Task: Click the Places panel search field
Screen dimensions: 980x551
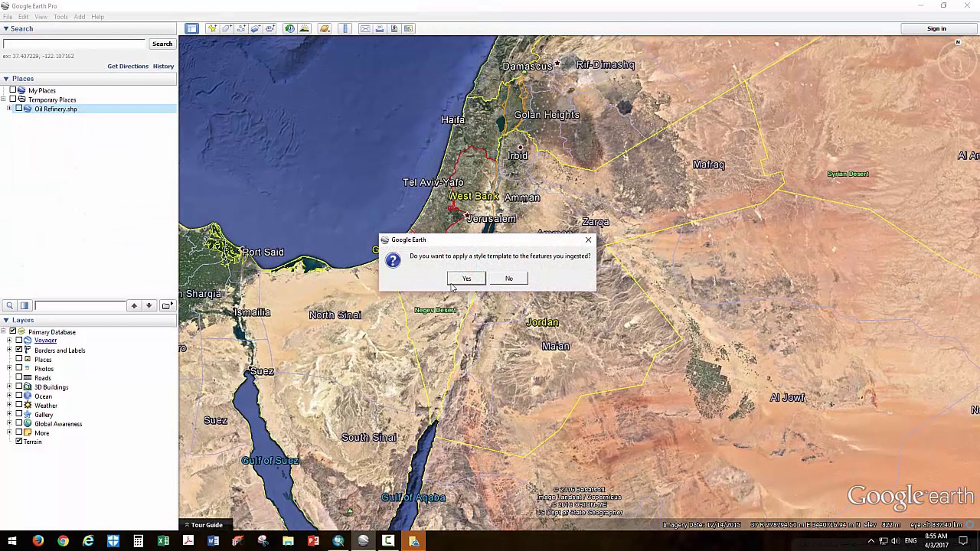Action: [x=79, y=305]
